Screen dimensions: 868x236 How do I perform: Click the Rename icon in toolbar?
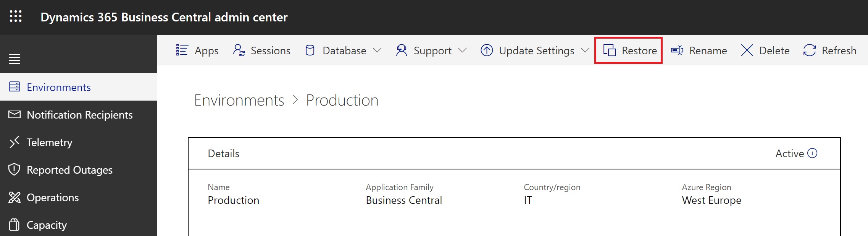click(677, 50)
